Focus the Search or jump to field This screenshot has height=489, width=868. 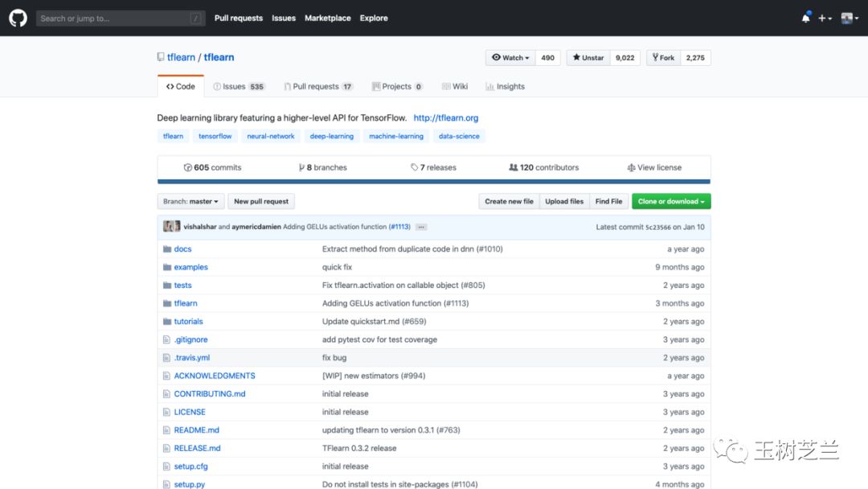[121, 18]
